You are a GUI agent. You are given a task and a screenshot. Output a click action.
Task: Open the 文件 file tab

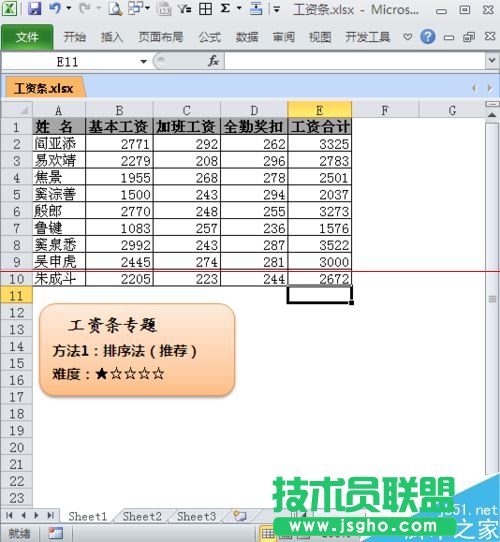pyautogui.click(x=27, y=37)
